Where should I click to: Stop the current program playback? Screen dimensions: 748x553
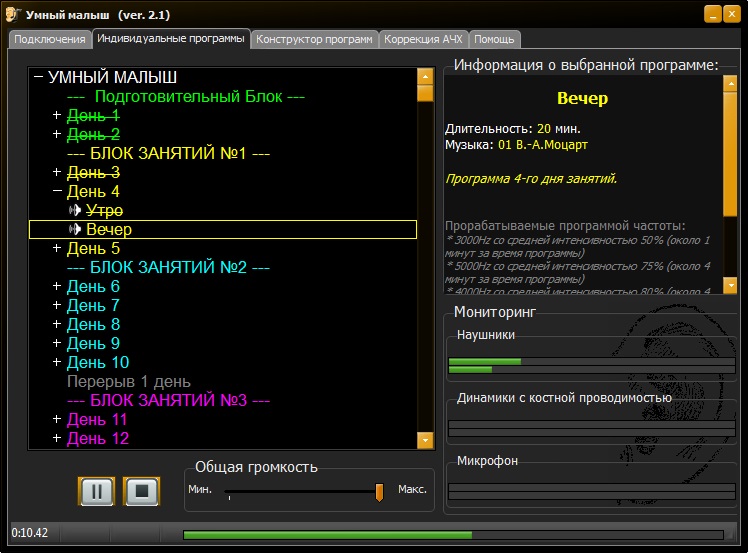click(142, 491)
